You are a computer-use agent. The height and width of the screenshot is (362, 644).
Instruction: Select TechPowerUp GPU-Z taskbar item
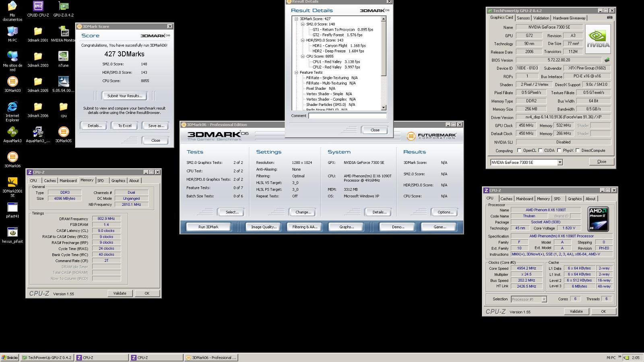[x=47, y=358]
